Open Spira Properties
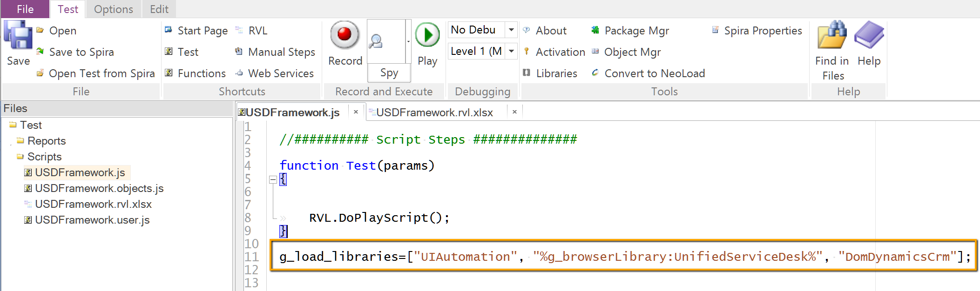 763,31
